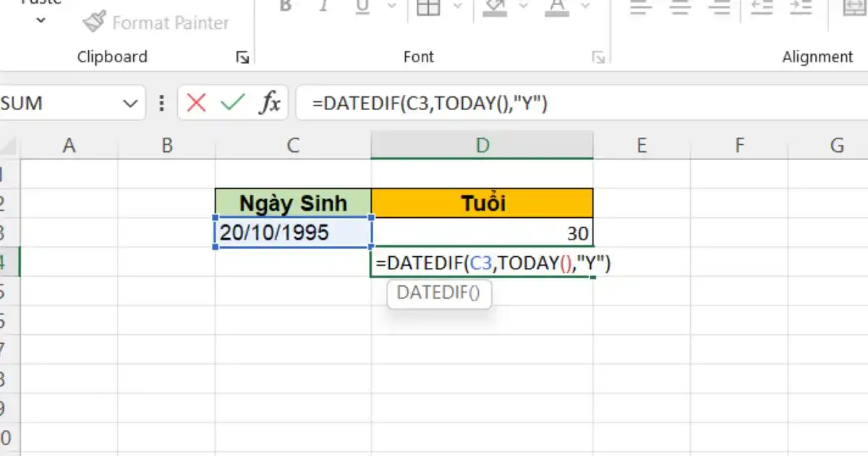Increase indent button
The height and width of the screenshot is (456, 868).
click(x=801, y=7)
